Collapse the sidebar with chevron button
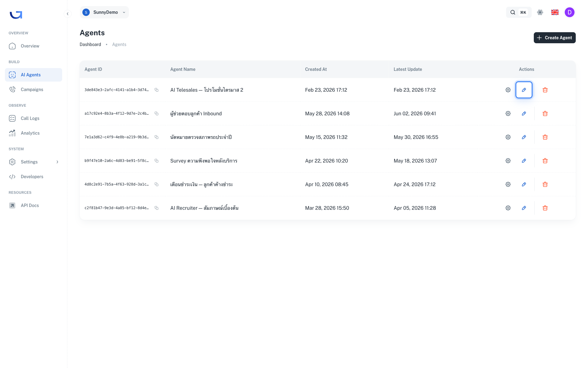588x368 pixels. (x=68, y=14)
